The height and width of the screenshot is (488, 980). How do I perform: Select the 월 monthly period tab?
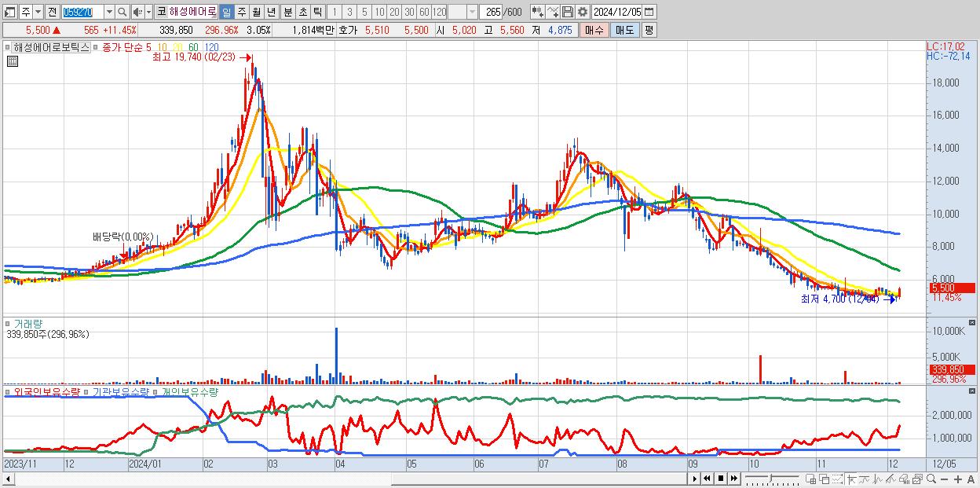[257, 13]
